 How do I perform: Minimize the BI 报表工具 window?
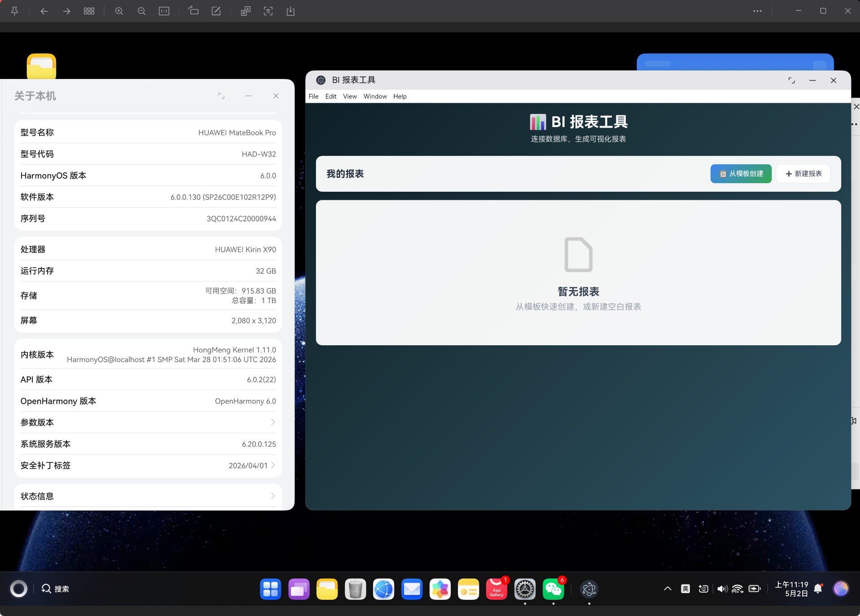point(812,80)
